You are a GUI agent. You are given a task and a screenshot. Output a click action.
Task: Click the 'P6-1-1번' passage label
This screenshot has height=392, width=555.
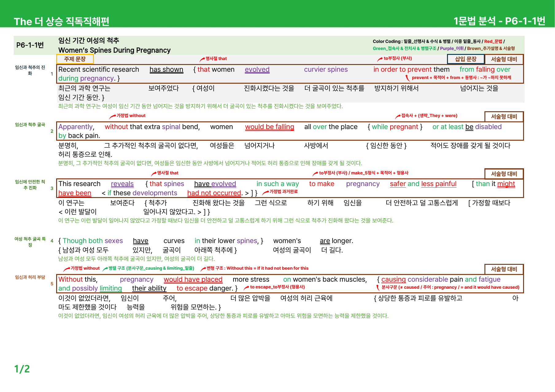click(x=30, y=45)
